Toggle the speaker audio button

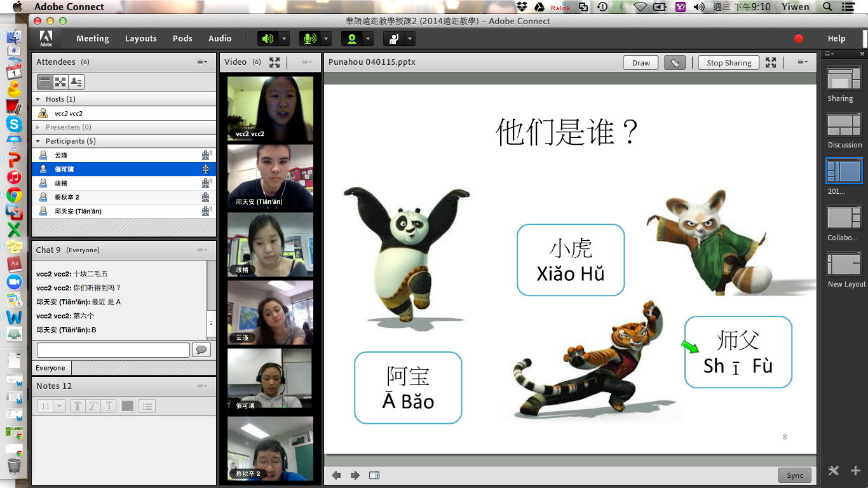tap(268, 39)
